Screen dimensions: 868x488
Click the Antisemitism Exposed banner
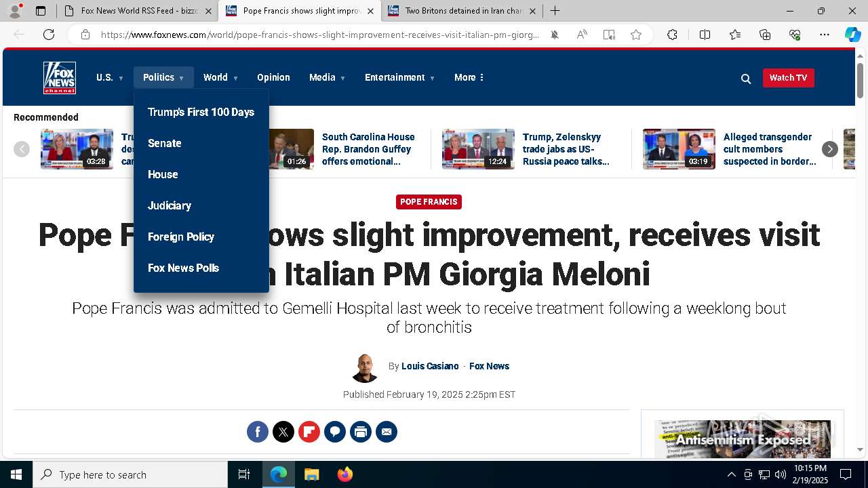point(743,439)
